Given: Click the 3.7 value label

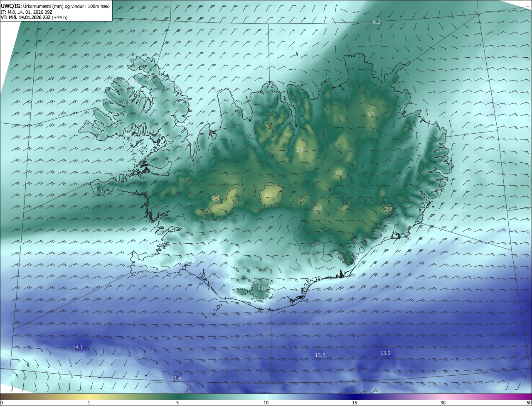Looking at the screenshot, I should click(x=389, y=209).
